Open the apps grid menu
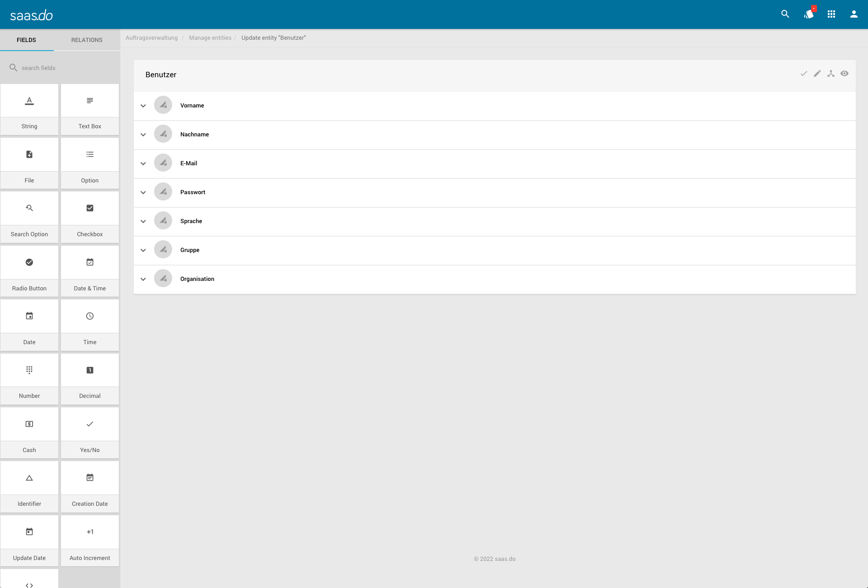This screenshot has width=868, height=588. (x=831, y=14)
